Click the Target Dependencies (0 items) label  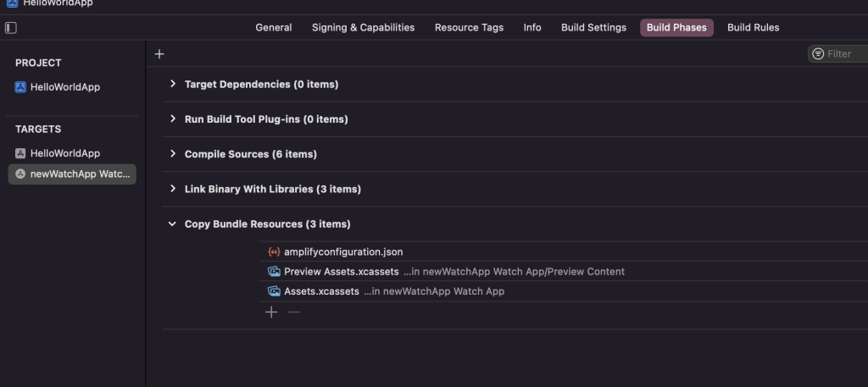click(261, 84)
